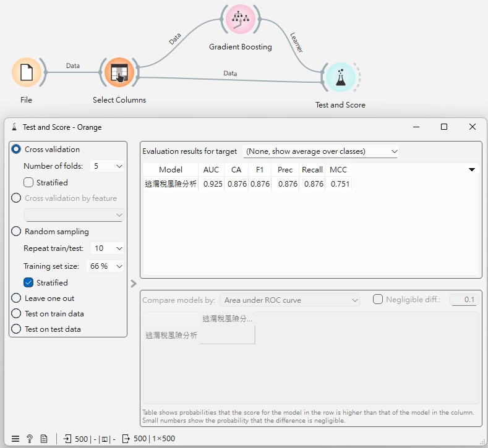Open the report document icon
Image resolution: width=488 pixels, height=448 pixels.
(44, 439)
